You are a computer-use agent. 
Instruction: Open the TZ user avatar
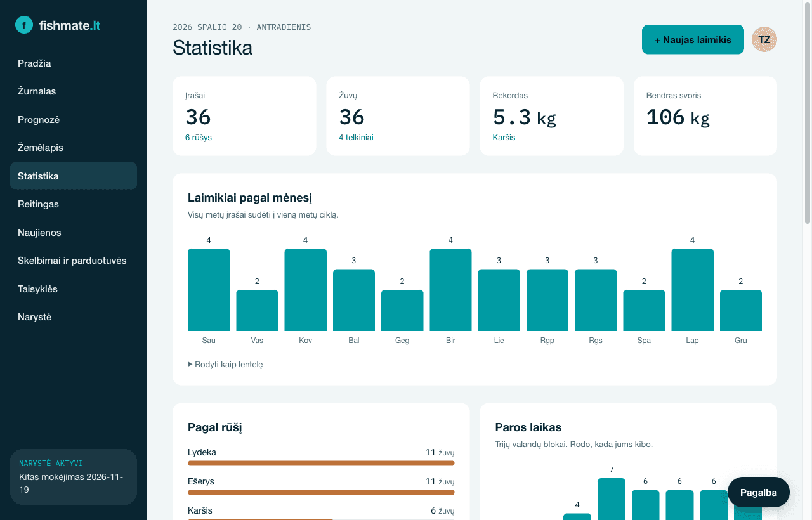(764, 39)
